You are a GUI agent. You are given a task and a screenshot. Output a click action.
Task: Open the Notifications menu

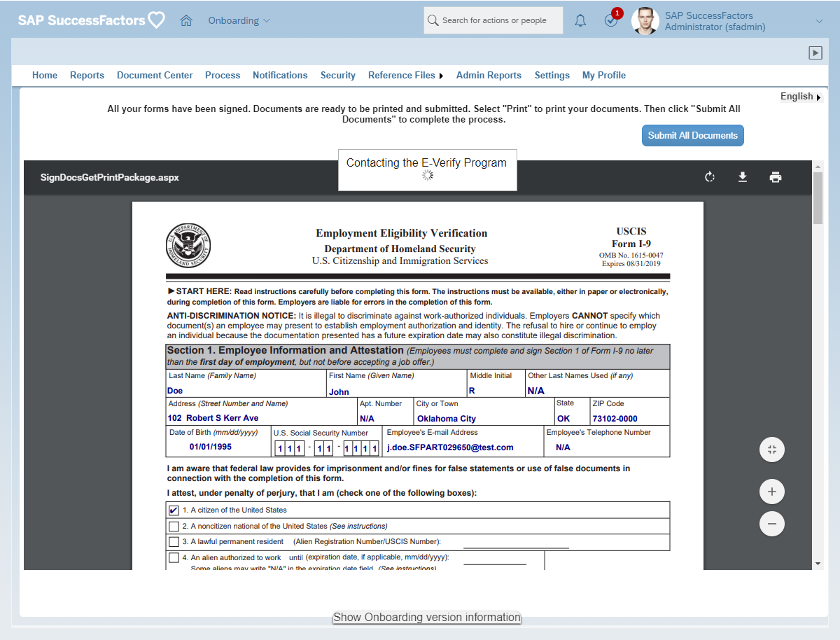pyautogui.click(x=280, y=76)
